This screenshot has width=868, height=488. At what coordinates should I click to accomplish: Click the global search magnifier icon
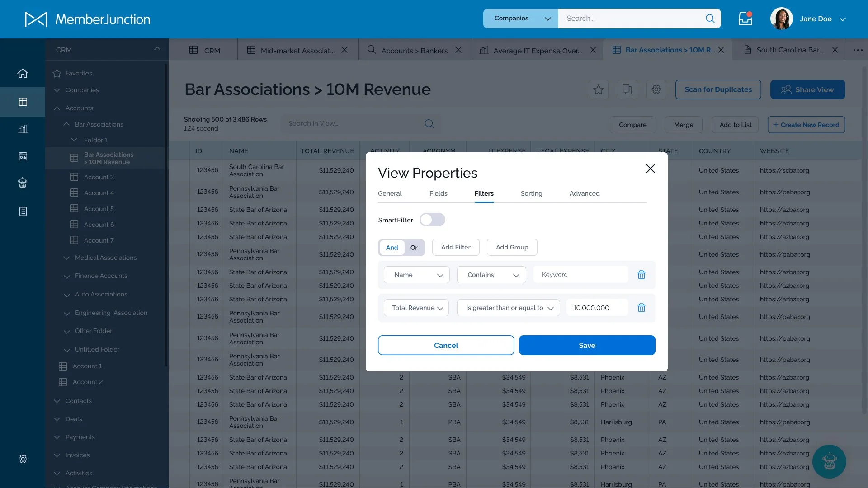[x=710, y=19]
